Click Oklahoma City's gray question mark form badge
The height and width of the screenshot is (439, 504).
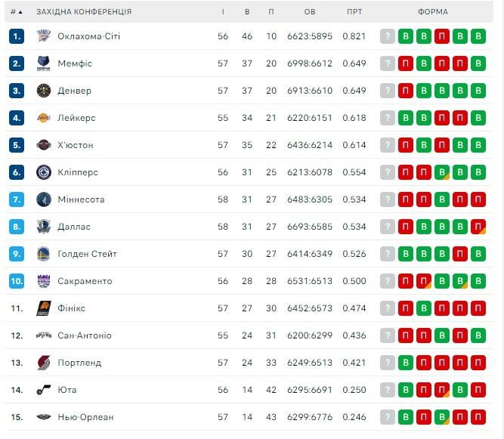click(388, 36)
